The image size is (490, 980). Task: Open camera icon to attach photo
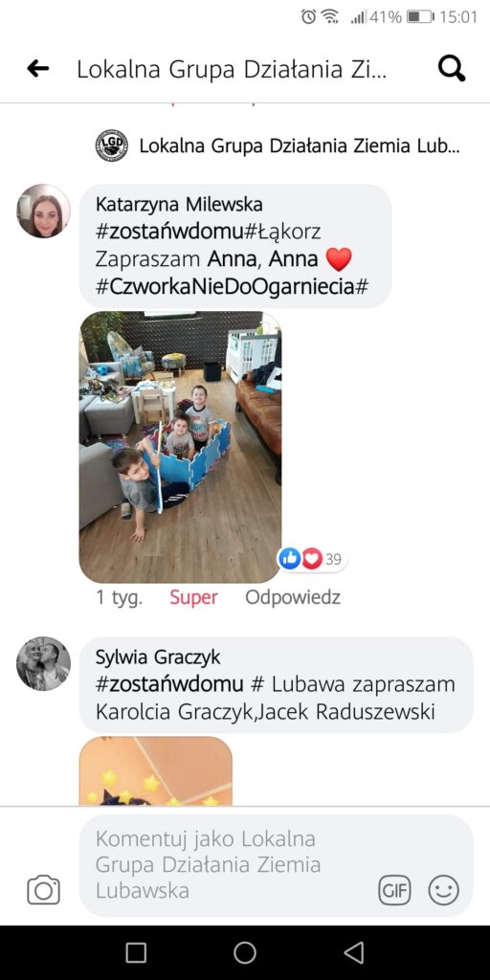[44, 889]
